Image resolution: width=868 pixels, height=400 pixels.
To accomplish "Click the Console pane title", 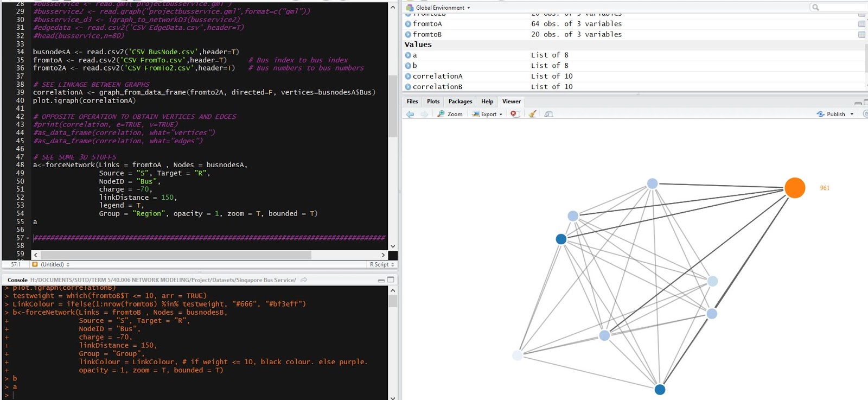I will click(17, 280).
